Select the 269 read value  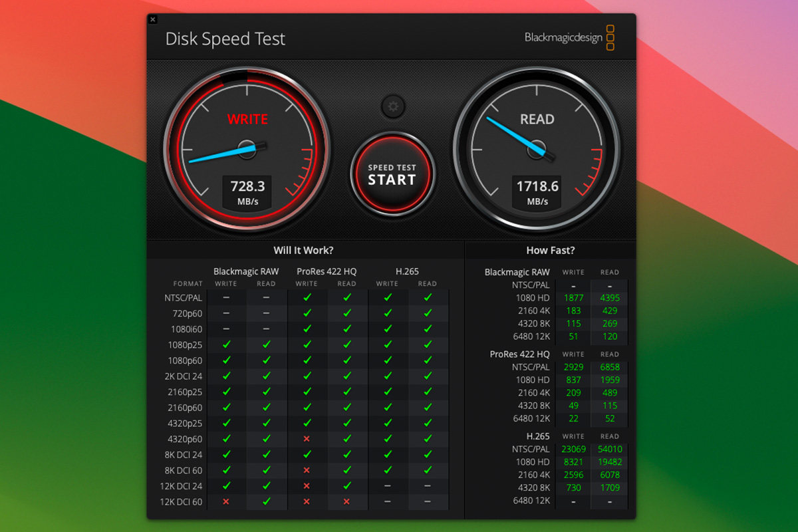click(609, 324)
